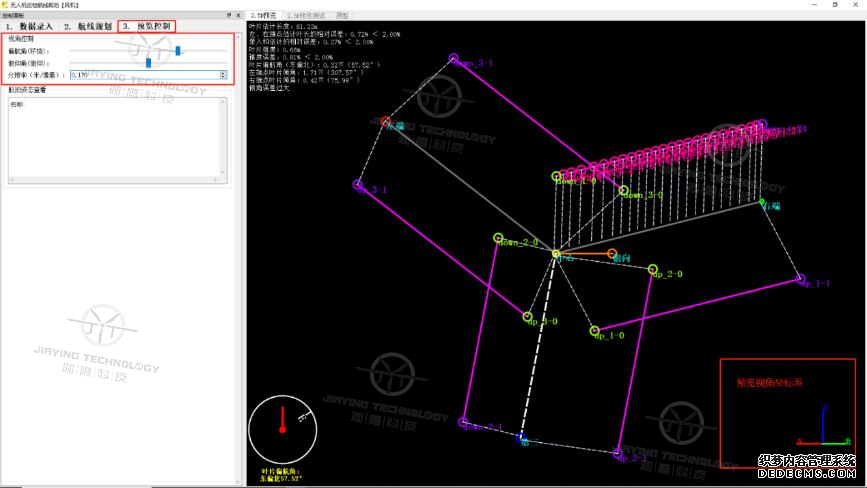The image size is (867, 488).
Task: Click the 偏航角 slider handle
Action: click(x=178, y=50)
